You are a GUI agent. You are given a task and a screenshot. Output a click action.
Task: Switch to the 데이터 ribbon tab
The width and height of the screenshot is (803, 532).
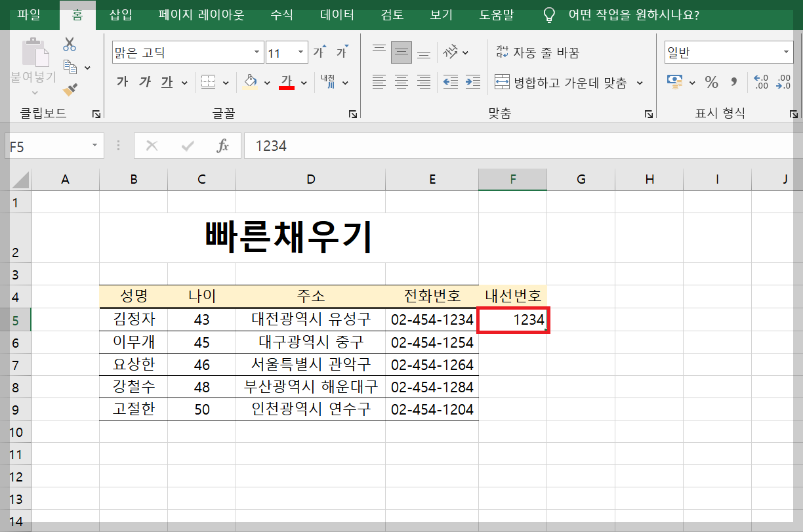[x=336, y=14]
